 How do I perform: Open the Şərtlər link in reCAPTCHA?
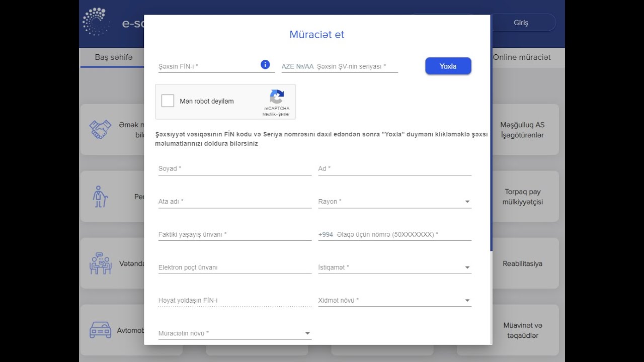[284, 114]
